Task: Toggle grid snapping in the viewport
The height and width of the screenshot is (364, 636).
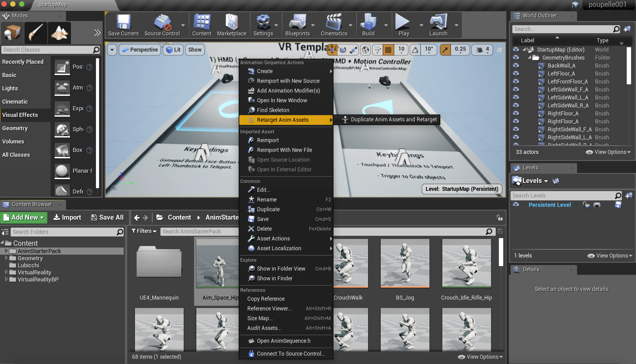Action: click(388, 50)
